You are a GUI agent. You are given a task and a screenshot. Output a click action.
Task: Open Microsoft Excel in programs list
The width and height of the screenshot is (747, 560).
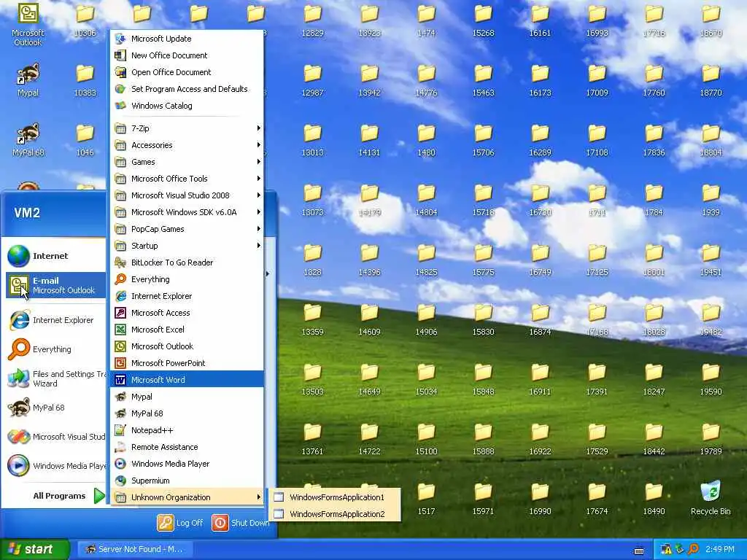(187, 330)
